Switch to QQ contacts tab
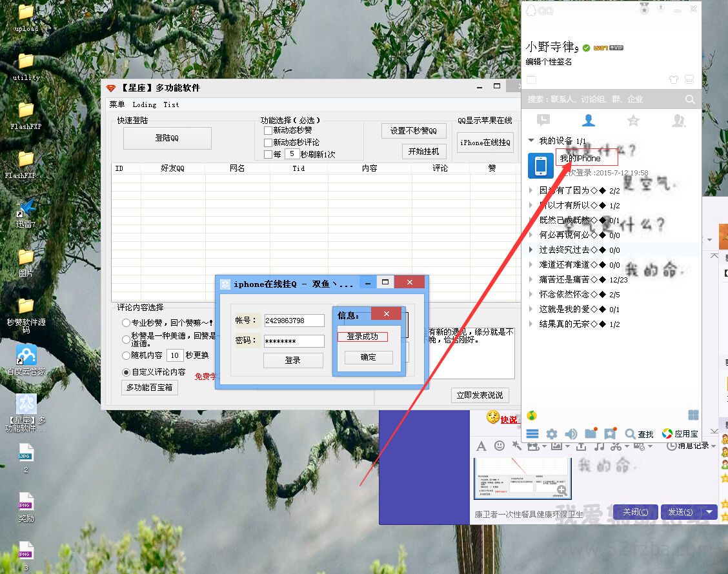The height and width of the screenshot is (574, 728). (588, 120)
